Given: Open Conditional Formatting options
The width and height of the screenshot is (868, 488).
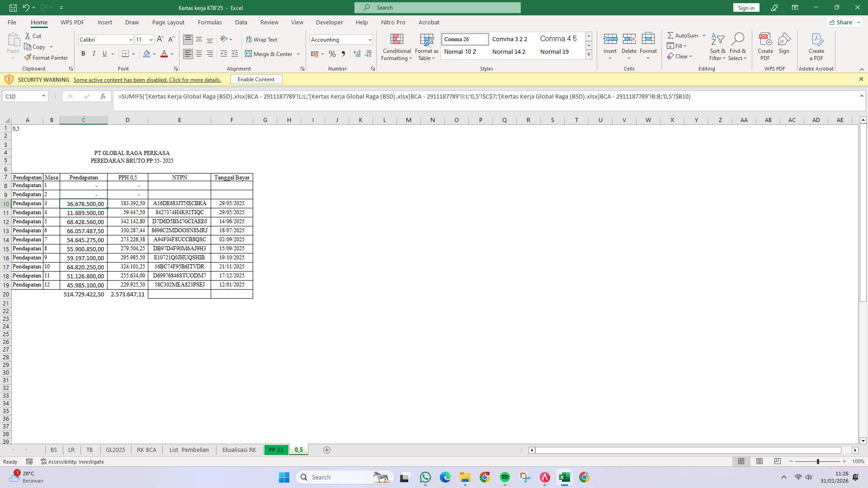Looking at the screenshot, I should coord(396,47).
